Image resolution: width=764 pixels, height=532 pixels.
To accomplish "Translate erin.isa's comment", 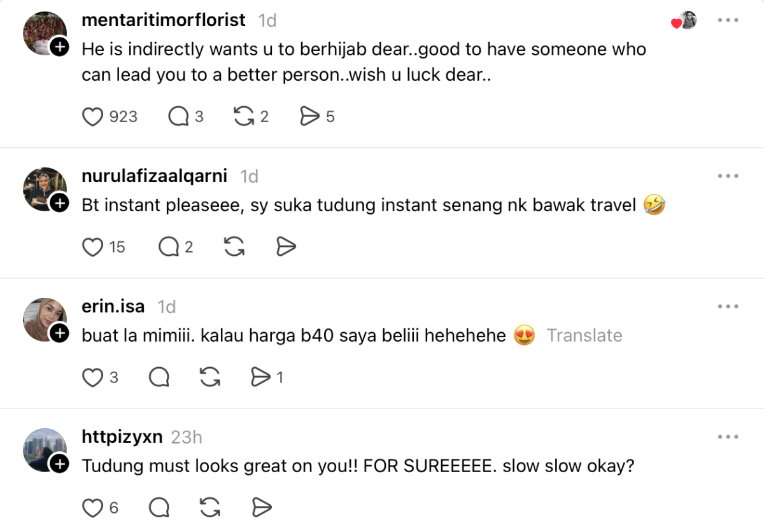I will click(x=584, y=335).
